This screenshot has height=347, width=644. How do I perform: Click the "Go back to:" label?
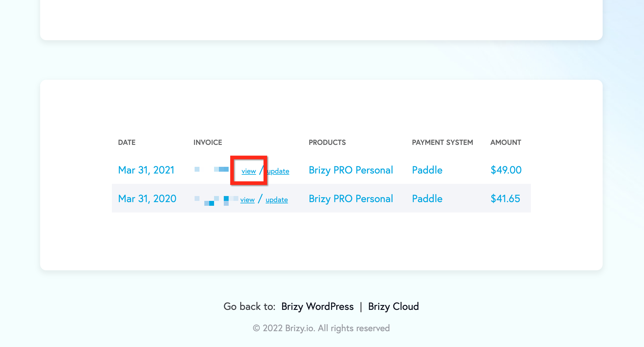pos(249,306)
